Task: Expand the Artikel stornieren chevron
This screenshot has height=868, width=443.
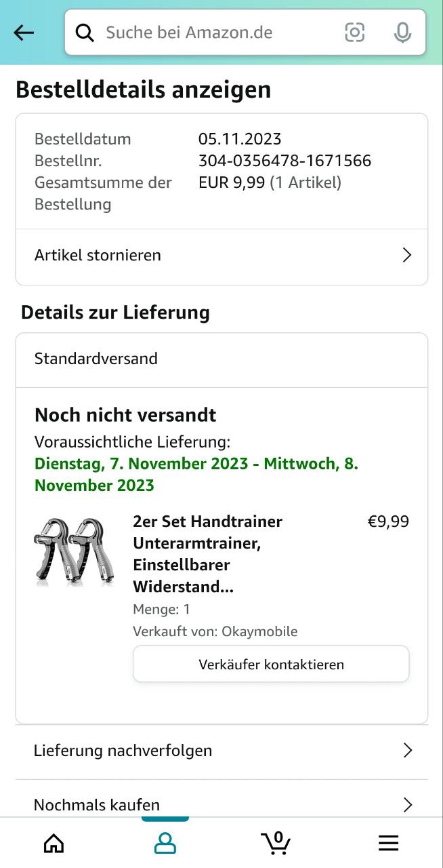Action: pos(407,255)
